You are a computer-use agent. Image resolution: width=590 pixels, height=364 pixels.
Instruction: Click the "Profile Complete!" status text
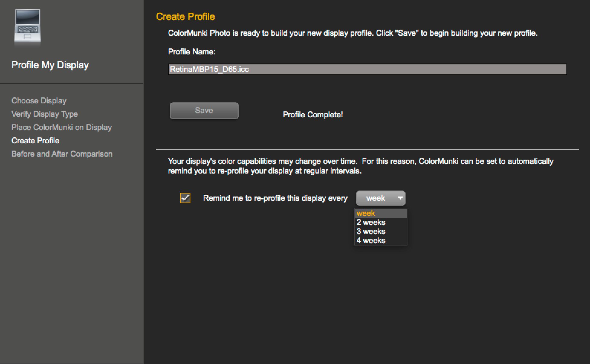click(x=313, y=115)
